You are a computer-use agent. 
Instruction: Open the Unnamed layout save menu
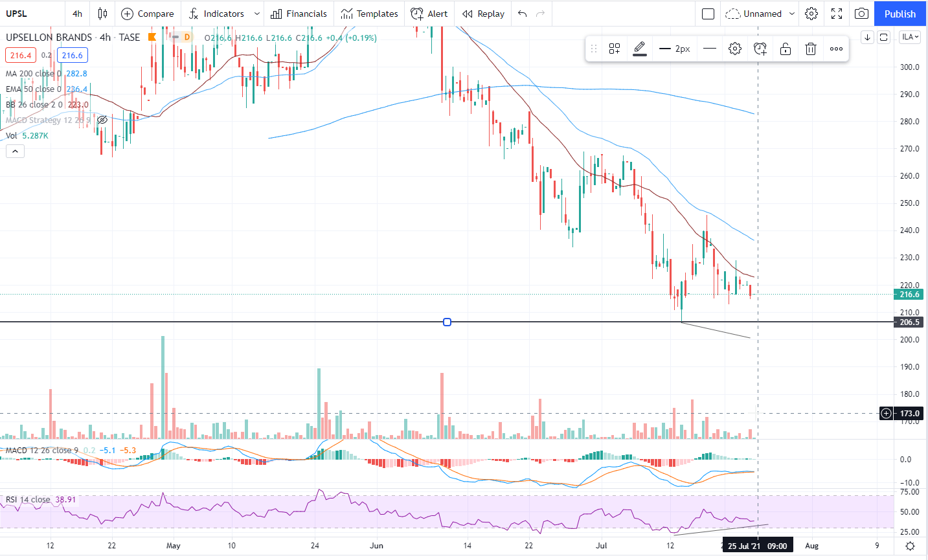point(760,14)
